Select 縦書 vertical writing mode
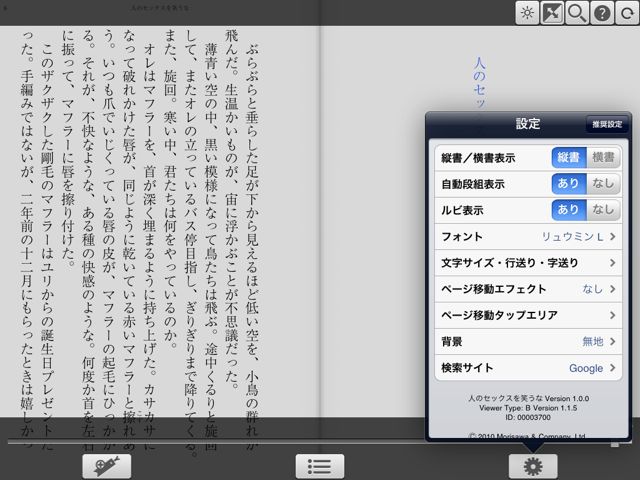This screenshot has width=640, height=480. tap(569, 158)
